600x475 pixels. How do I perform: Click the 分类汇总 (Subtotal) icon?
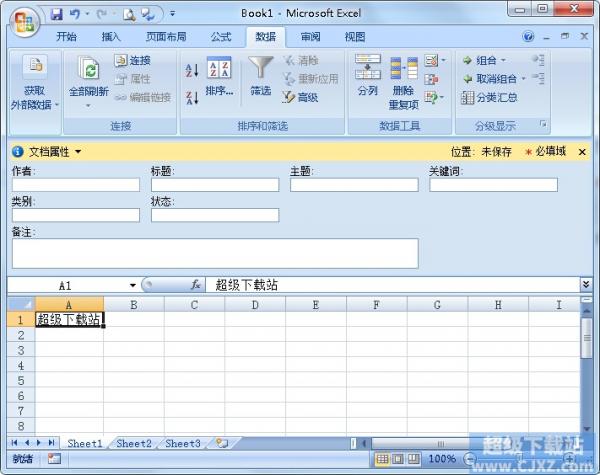pos(489,98)
